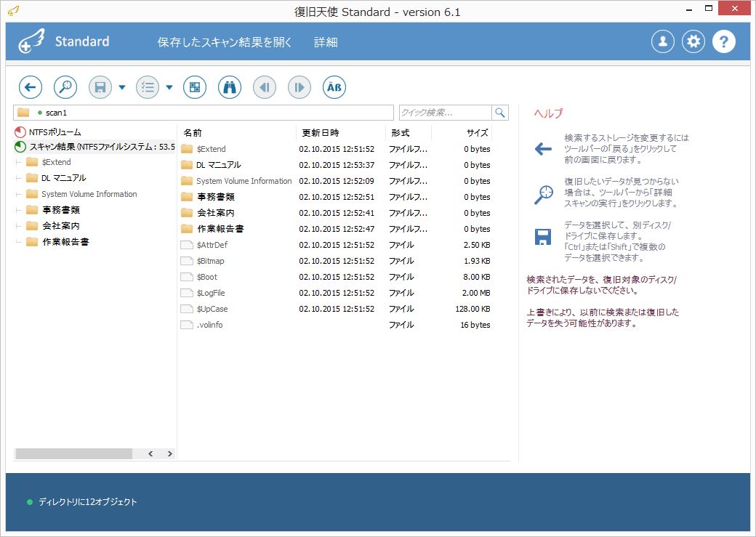Click the back arrow icon in help panel

point(543,149)
